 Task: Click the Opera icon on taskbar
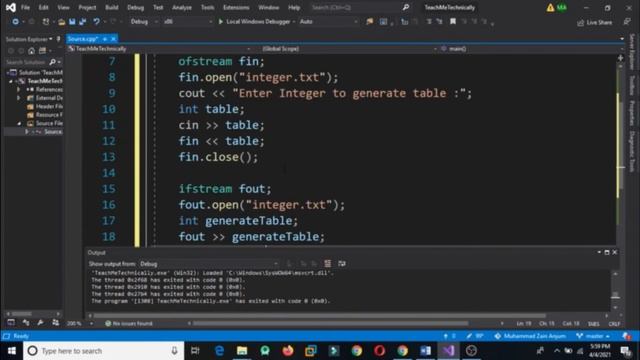click(x=380, y=351)
